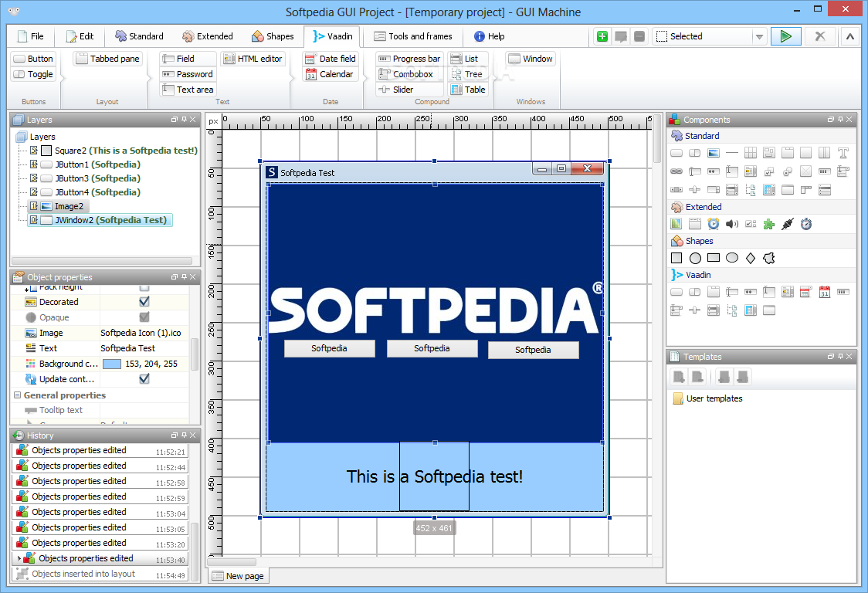
Task: Select the Standard tree component icon
Action: [751, 190]
